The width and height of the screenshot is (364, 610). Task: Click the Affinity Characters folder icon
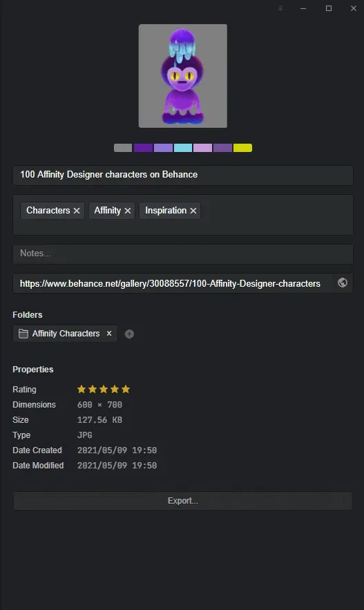click(23, 334)
